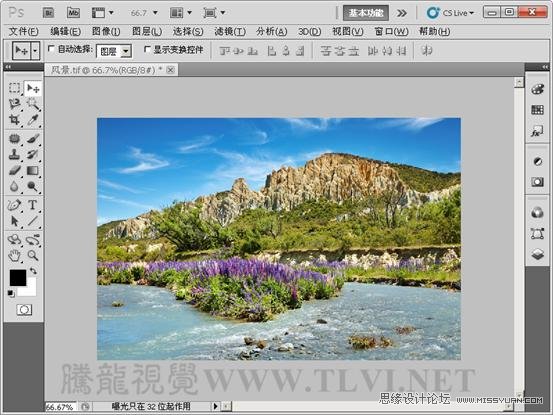Select the Rectangular Marquee tool
Image resolution: width=553 pixels, height=415 pixels.
tap(14, 88)
